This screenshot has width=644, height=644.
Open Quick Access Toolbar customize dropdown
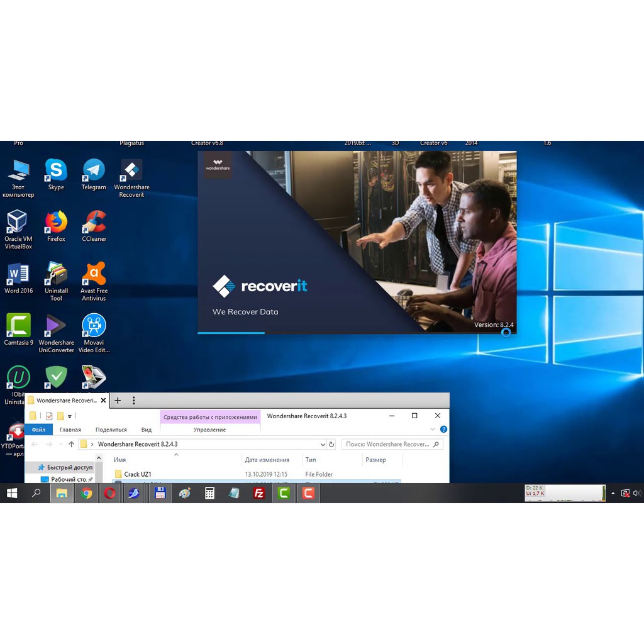[x=70, y=416]
